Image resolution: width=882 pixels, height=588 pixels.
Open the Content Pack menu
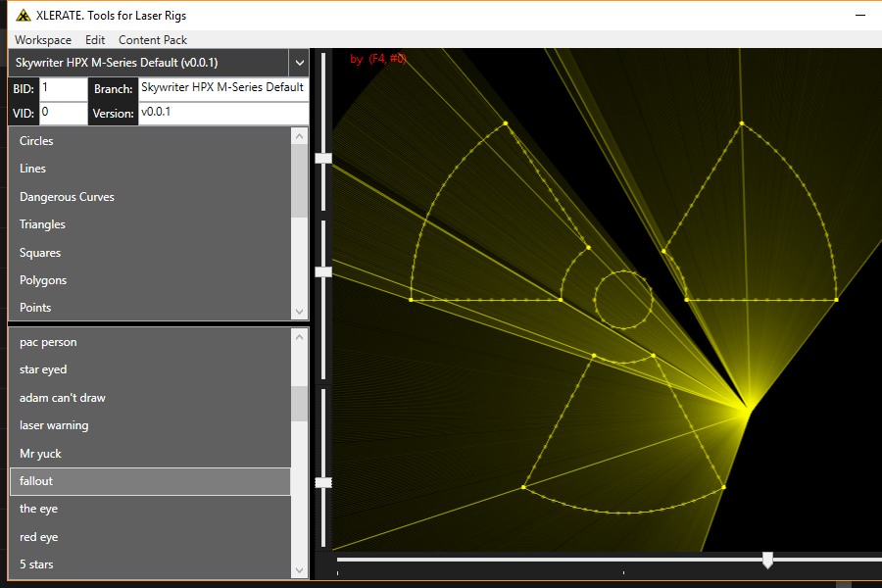153,40
